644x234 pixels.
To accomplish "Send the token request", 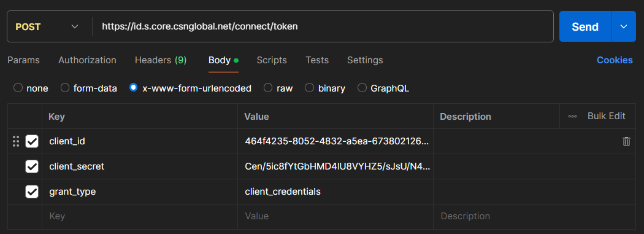I will [585, 27].
